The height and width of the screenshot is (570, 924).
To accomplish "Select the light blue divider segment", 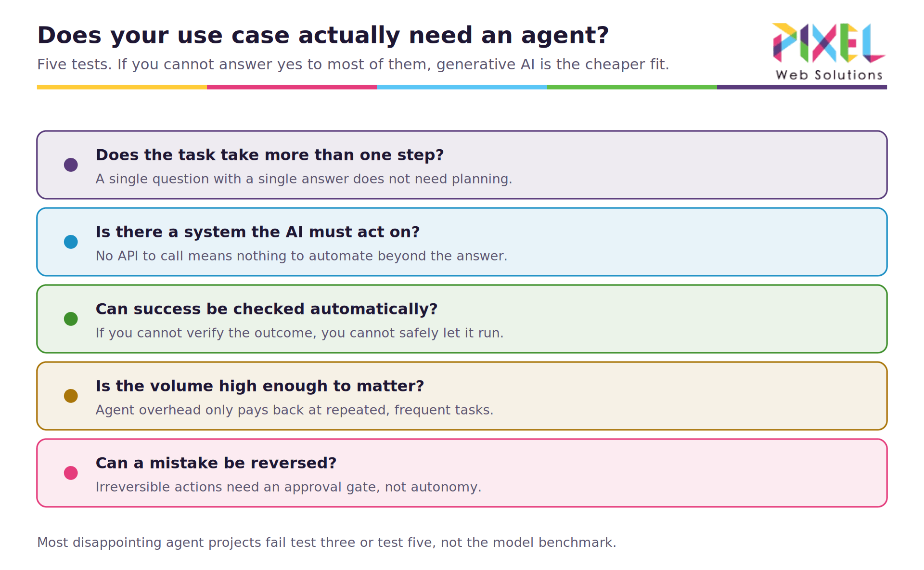I will [x=462, y=87].
